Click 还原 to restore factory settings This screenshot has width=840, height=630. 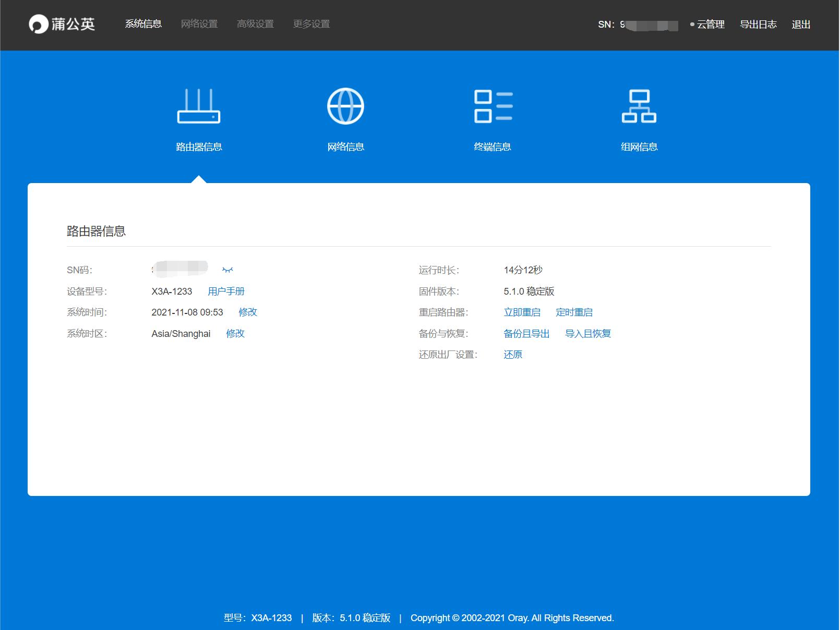click(x=513, y=354)
